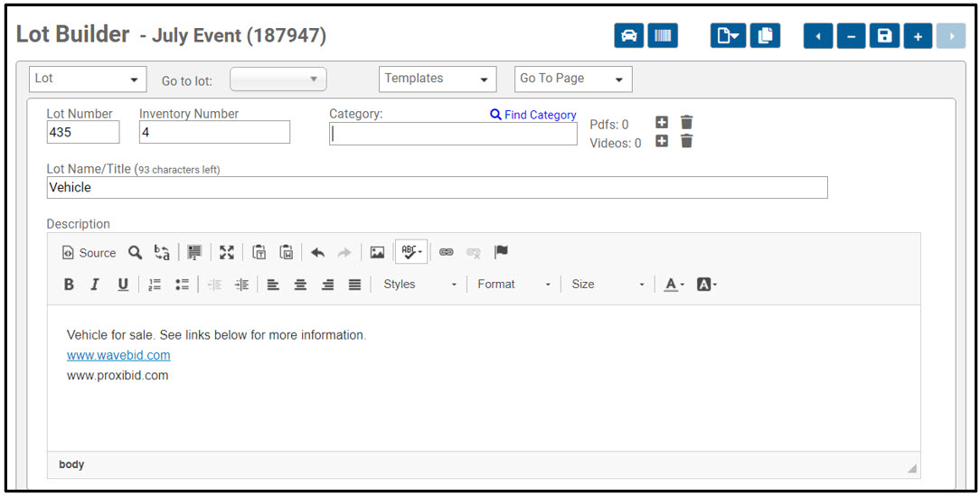Click the Unlink icon
980x496 pixels.
(x=473, y=252)
